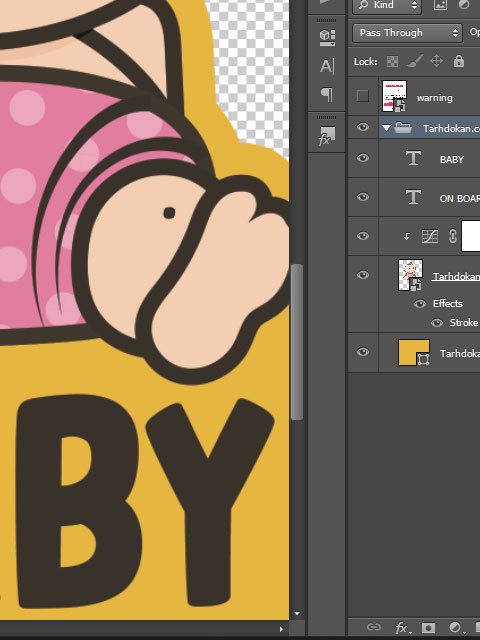Select the Stroke effect entry
480x640 pixels.
464,322
